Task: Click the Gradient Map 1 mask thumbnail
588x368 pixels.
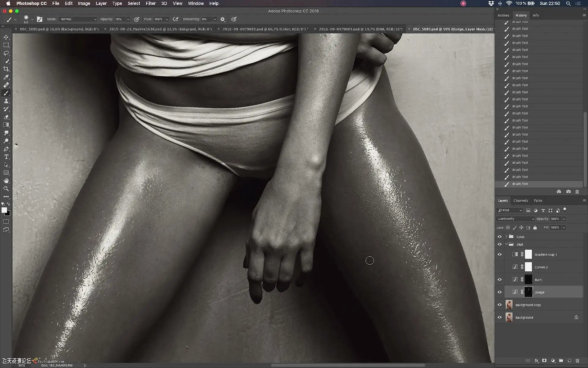Action: (x=528, y=255)
